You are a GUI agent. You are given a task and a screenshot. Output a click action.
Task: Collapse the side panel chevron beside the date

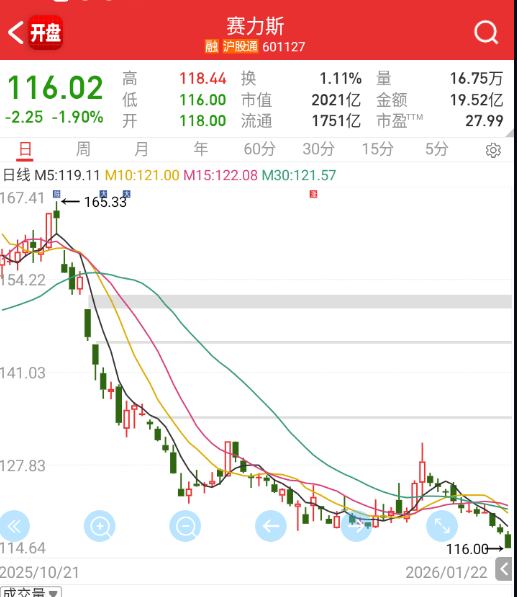(504, 570)
